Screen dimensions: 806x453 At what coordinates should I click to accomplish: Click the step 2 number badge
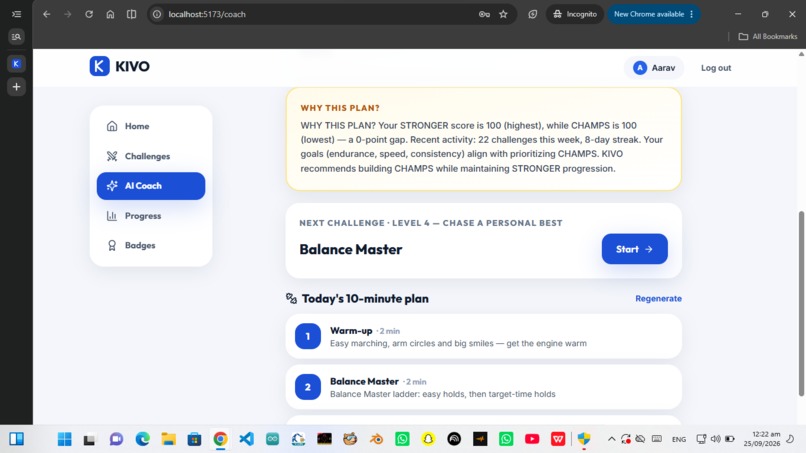[307, 387]
